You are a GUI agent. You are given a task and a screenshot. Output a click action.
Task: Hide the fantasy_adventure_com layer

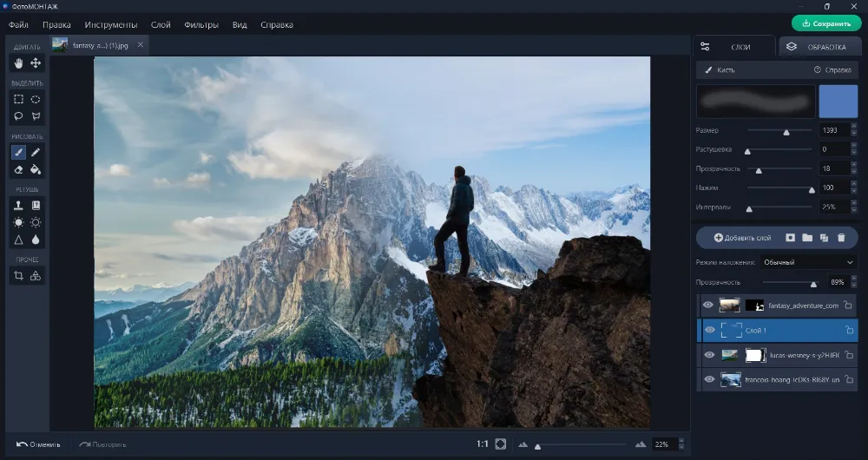[708, 306]
